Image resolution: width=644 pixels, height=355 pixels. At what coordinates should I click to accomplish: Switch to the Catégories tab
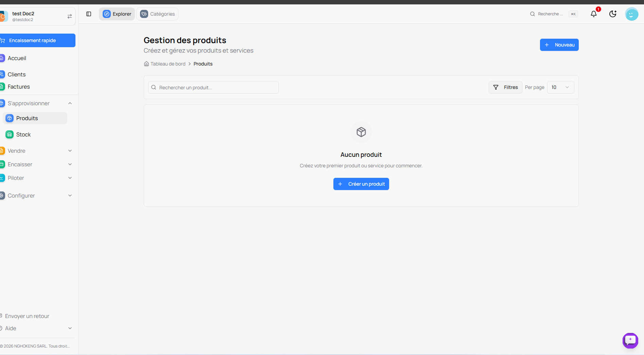(x=157, y=14)
